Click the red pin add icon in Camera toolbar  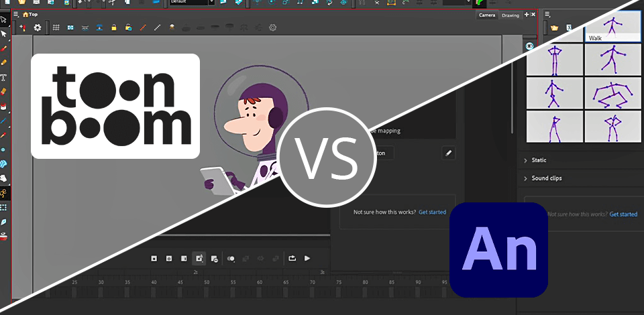click(x=23, y=27)
